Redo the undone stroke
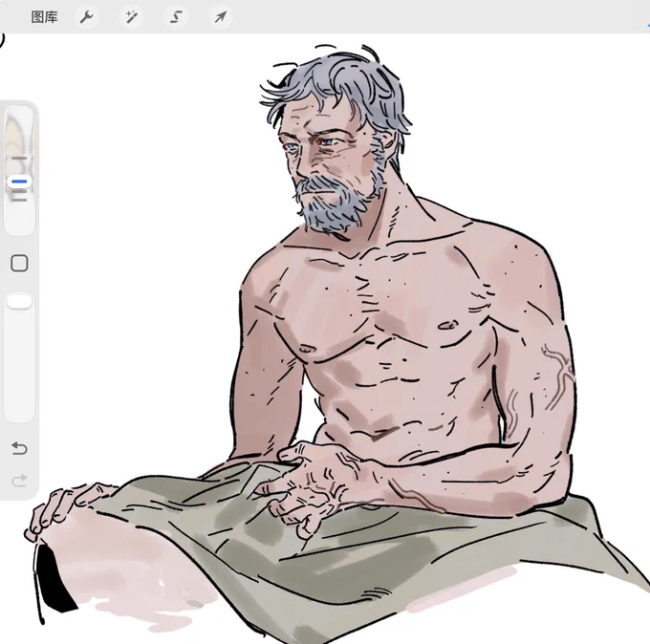This screenshot has width=650, height=644. click(19, 481)
